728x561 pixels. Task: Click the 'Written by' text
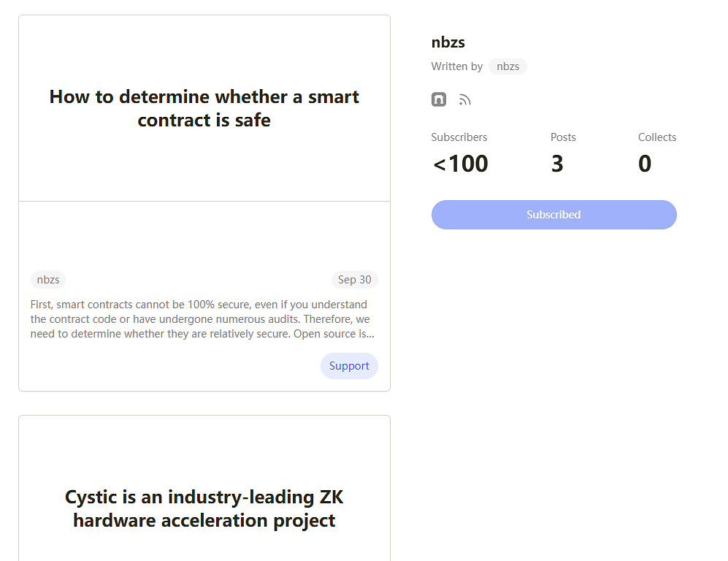tap(457, 66)
